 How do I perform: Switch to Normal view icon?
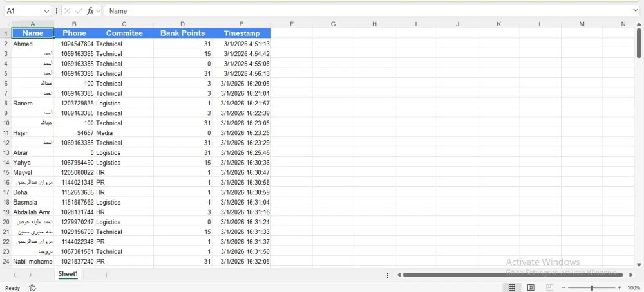click(512, 288)
